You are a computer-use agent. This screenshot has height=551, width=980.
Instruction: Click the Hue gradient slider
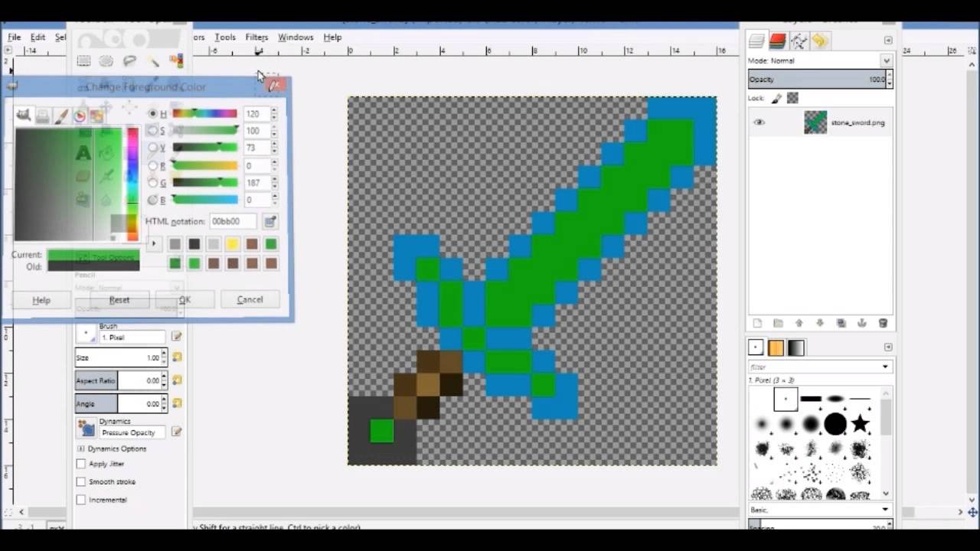pos(204,114)
